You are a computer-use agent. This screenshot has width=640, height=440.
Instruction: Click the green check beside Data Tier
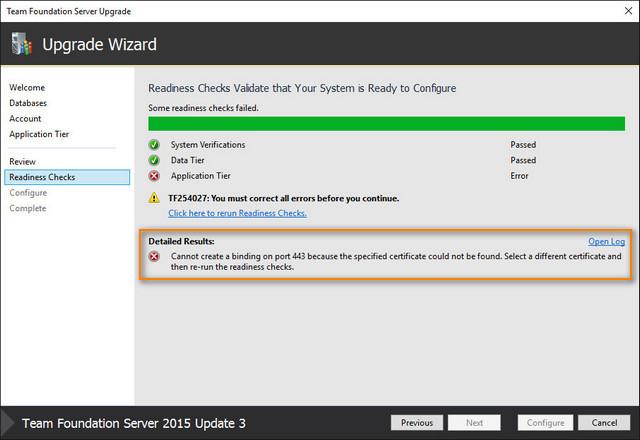click(155, 160)
